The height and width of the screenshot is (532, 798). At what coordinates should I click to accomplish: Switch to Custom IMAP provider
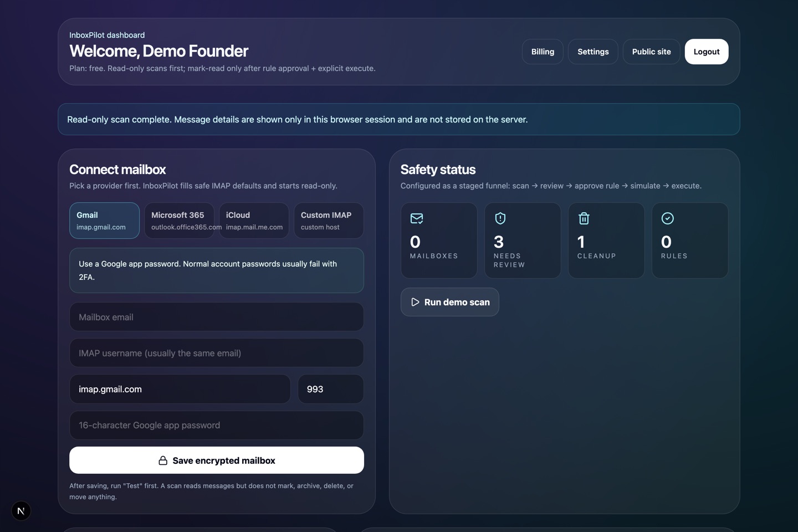329,221
